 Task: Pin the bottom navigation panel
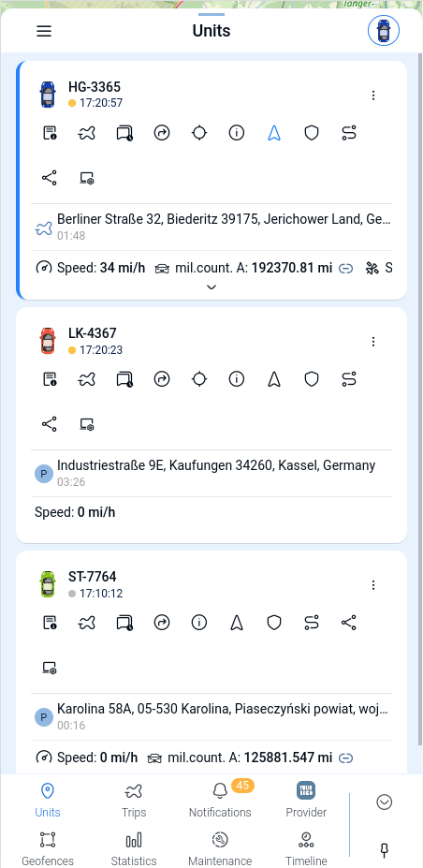pos(385,849)
